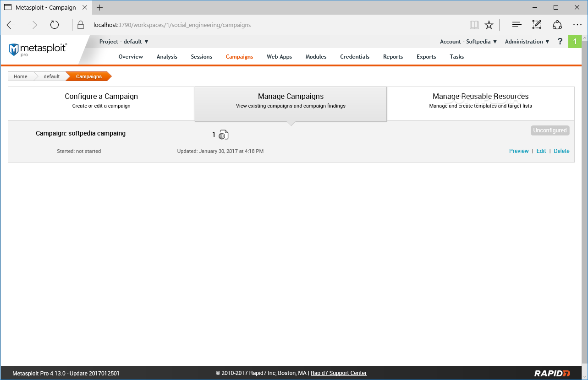Close the Metasploit - Campaign browser tab
This screenshot has width=588, height=380.
[85, 7]
